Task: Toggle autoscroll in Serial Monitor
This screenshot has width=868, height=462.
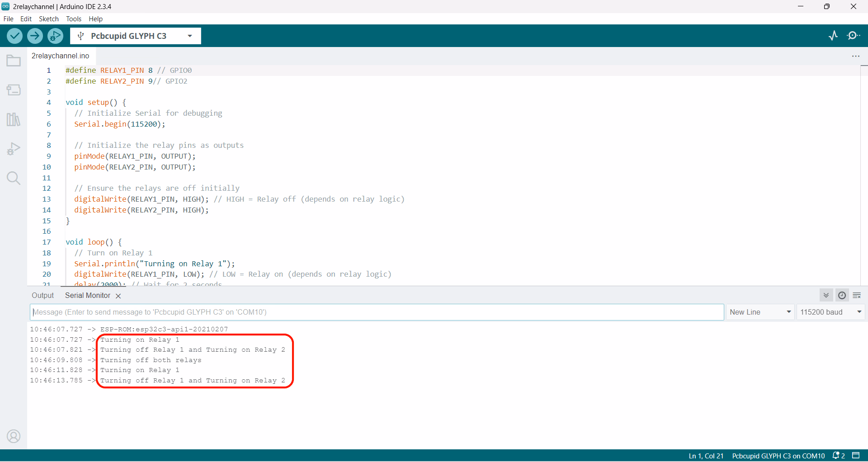Action: [x=826, y=295]
